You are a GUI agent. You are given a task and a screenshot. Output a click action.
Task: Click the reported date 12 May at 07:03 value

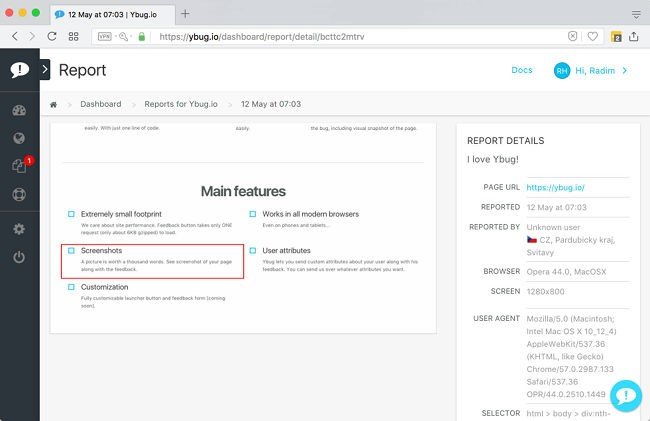556,208
